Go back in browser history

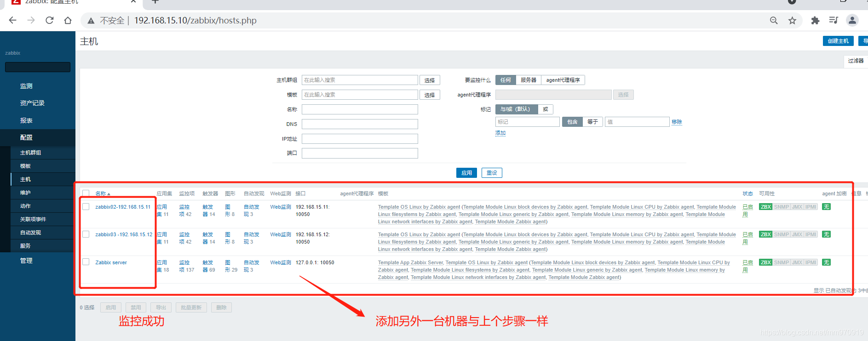12,20
